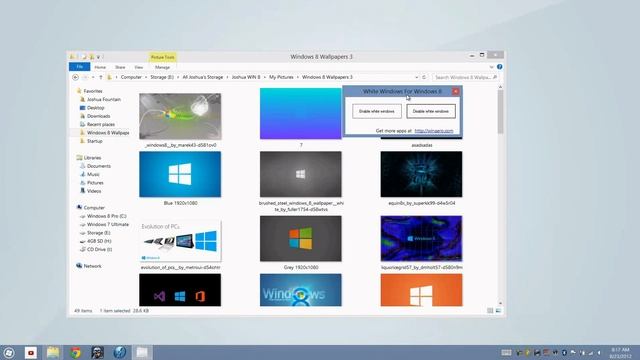Click the volume speaker tray icon
The image size is (640, 360).
click(x=599, y=353)
